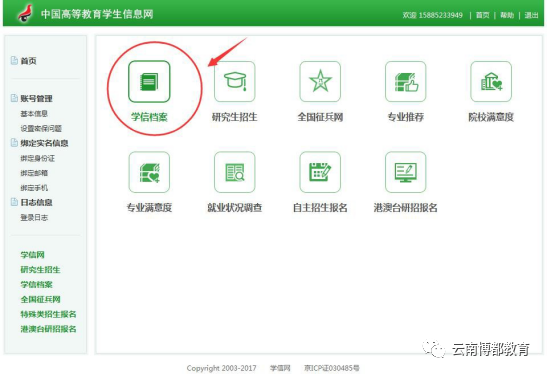
Task: Click the 全国征兵网 label in the main grid
Action: 320,117
